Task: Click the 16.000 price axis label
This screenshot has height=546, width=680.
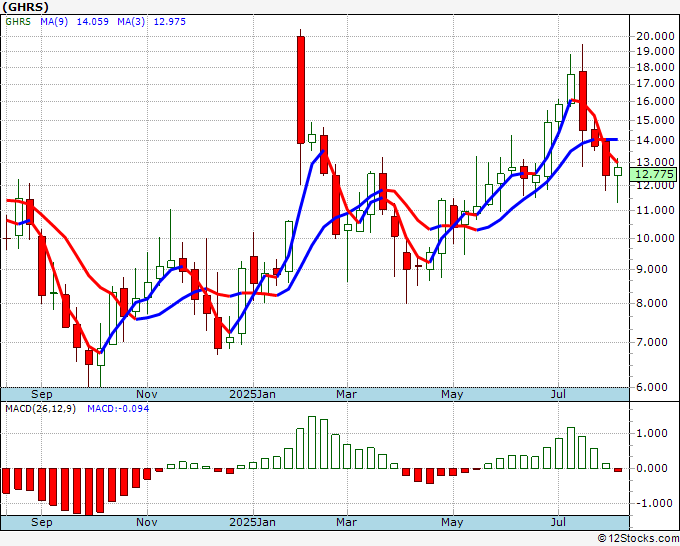Action: tap(655, 101)
